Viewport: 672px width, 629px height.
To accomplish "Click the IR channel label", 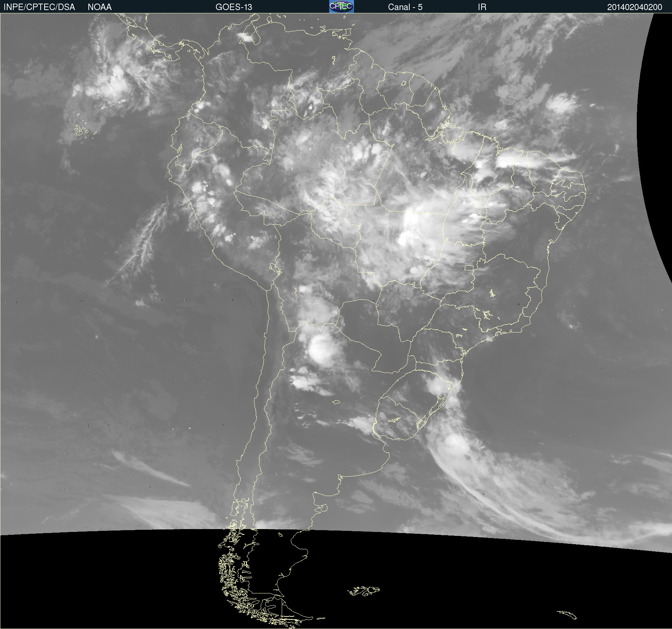I will tap(482, 7).
